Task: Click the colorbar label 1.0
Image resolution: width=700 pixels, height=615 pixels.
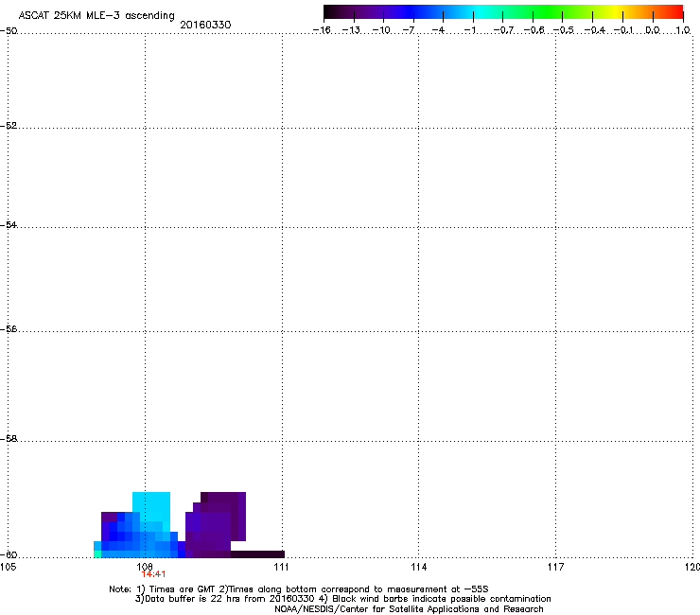Action: pos(683,30)
